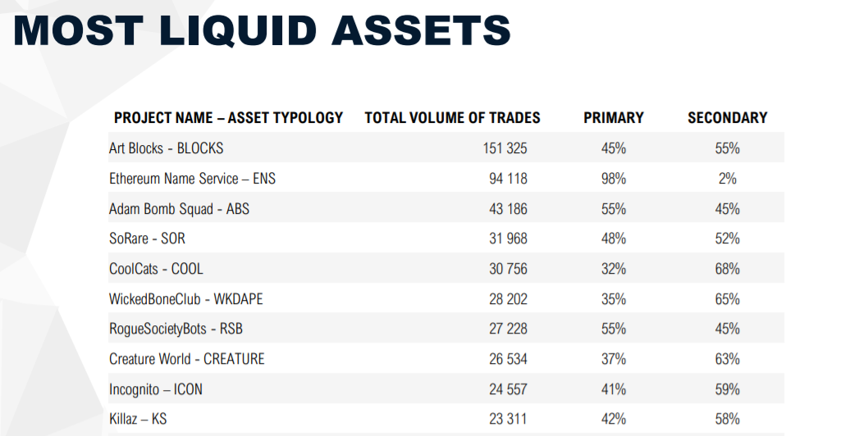
Task: Select the Ethereum Name Service – ENS cell
Action: coord(192,179)
